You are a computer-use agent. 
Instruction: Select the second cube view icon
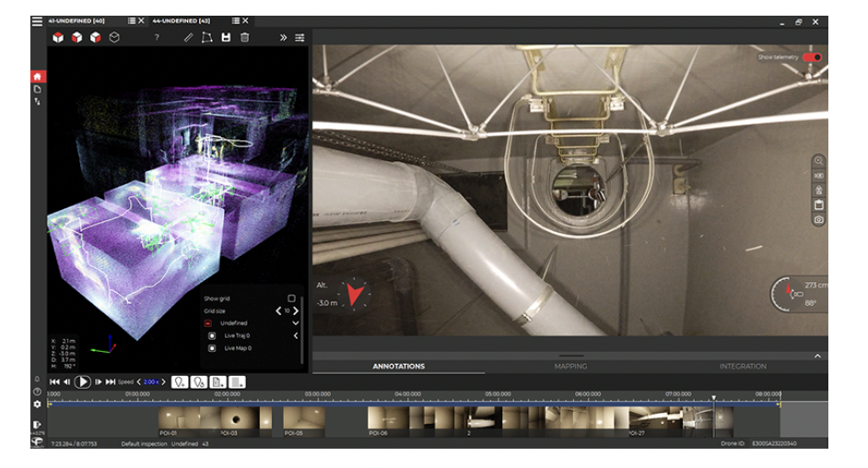[77, 37]
